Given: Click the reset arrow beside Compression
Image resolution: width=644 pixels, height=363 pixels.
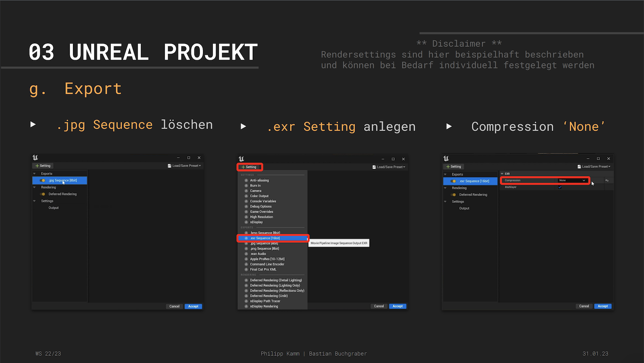Looking at the screenshot, I should (607, 180).
